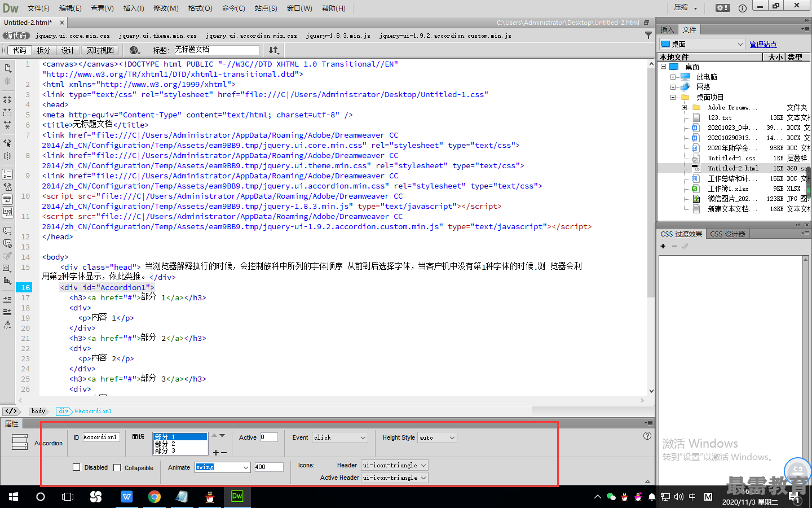Open related file jquery.ui.theme.min.css

point(157,36)
